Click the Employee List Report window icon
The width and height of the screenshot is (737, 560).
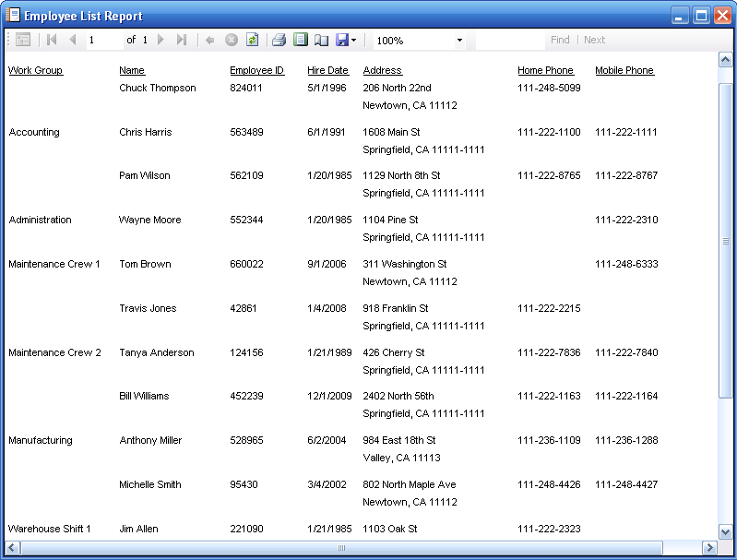12,16
